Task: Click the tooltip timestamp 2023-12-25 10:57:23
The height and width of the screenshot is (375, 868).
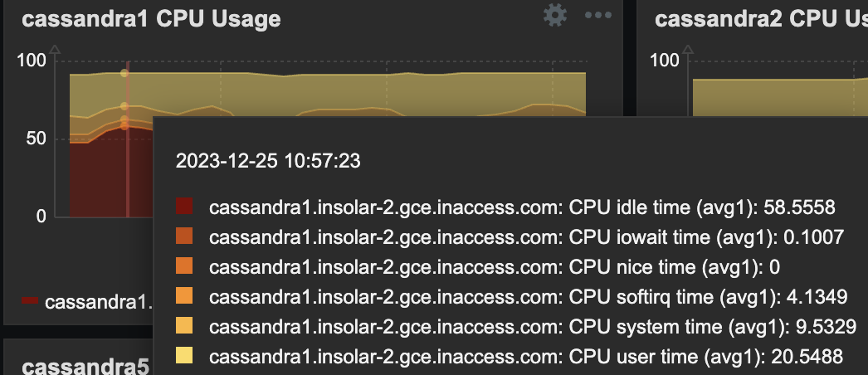Action: point(268,161)
